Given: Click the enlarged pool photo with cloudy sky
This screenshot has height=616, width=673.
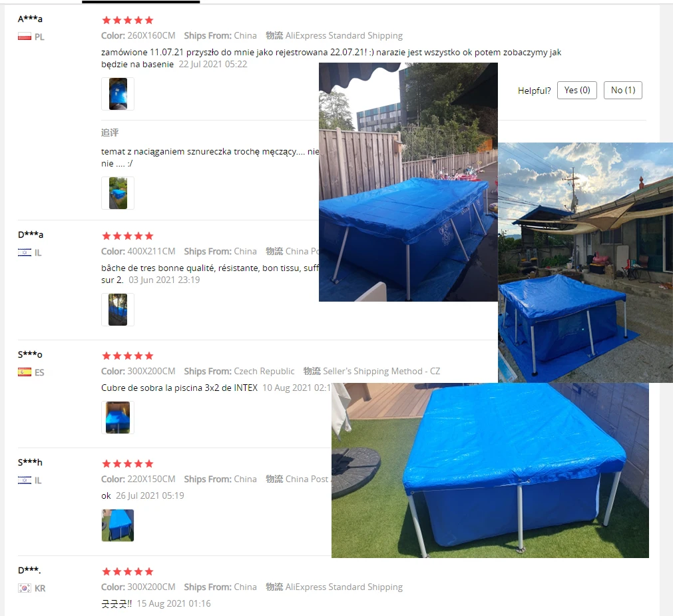Looking at the screenshot, I should [585, 262].
